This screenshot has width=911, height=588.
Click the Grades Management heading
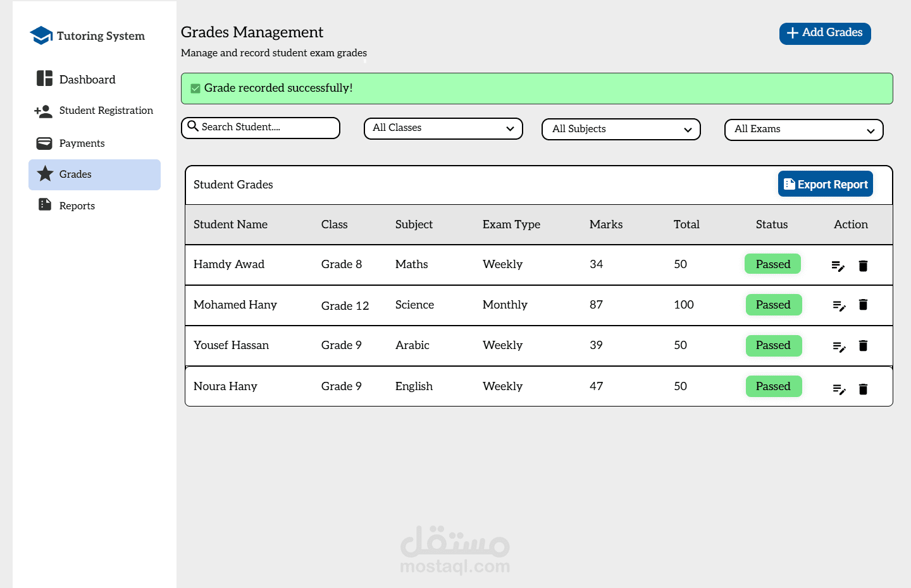point(252,32)
